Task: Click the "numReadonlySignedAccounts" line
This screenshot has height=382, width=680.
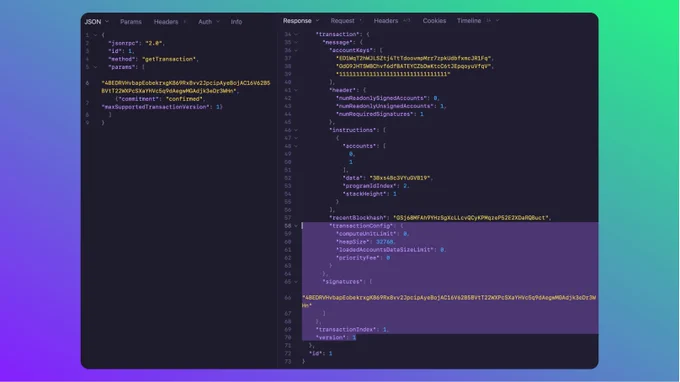Action: (x=388, y=98)
